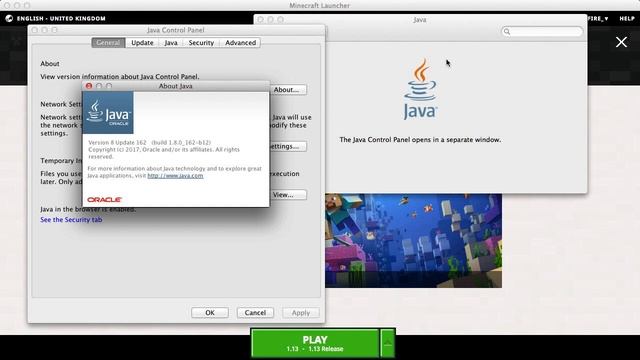The image size is (640, 360).
Task: Click the globe language icon in Minecraft Launcher
Action: pyautogui.click(x=9, y=18)
